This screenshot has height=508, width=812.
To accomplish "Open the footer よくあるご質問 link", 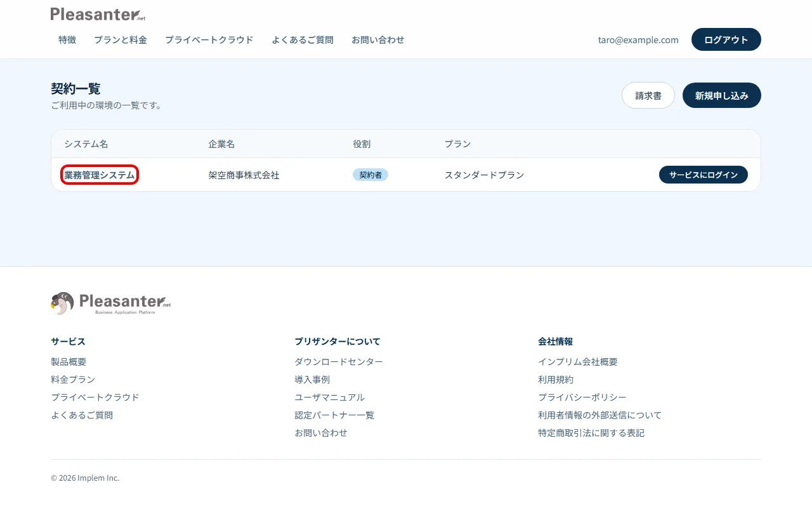I will coord(82,415).
